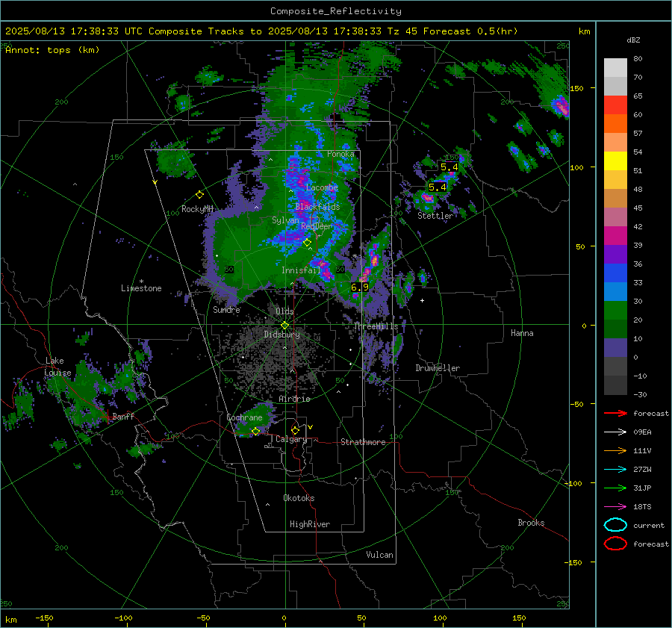Click the red forecast arrow in the legend
The width and height of the screenshot is (672, 628).
[x=615, y=413]
